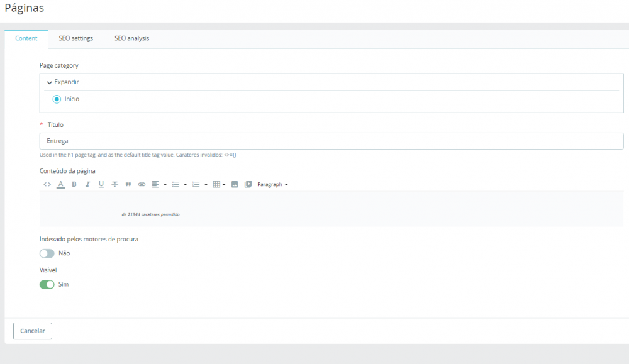Apply bold formatting
This screenshot has height=364, width=629.
[x=74, y=184]
